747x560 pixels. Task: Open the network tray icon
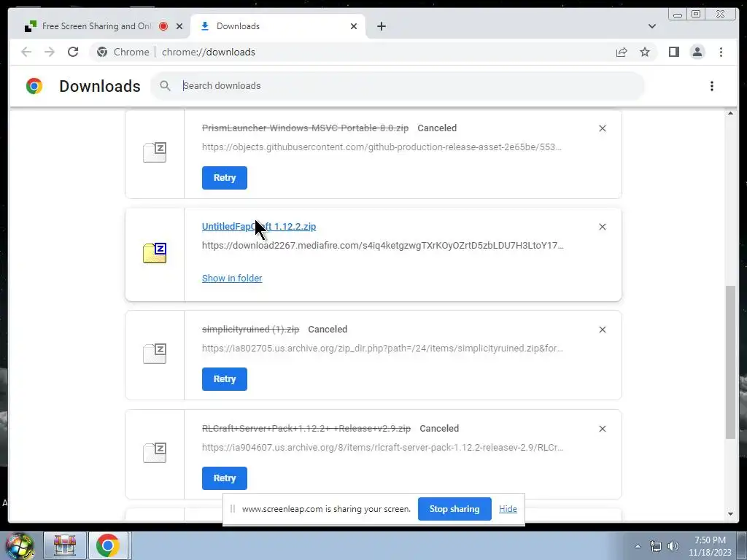[656, 547]
